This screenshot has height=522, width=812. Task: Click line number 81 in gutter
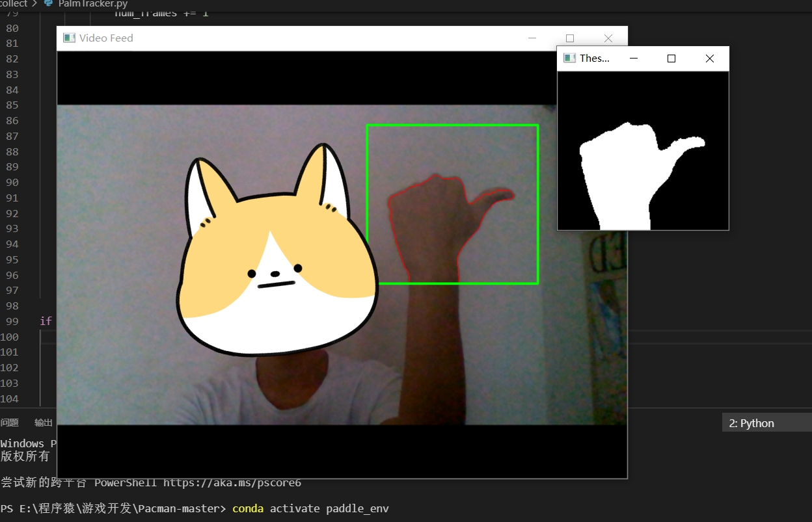click(x=12, y=43)
